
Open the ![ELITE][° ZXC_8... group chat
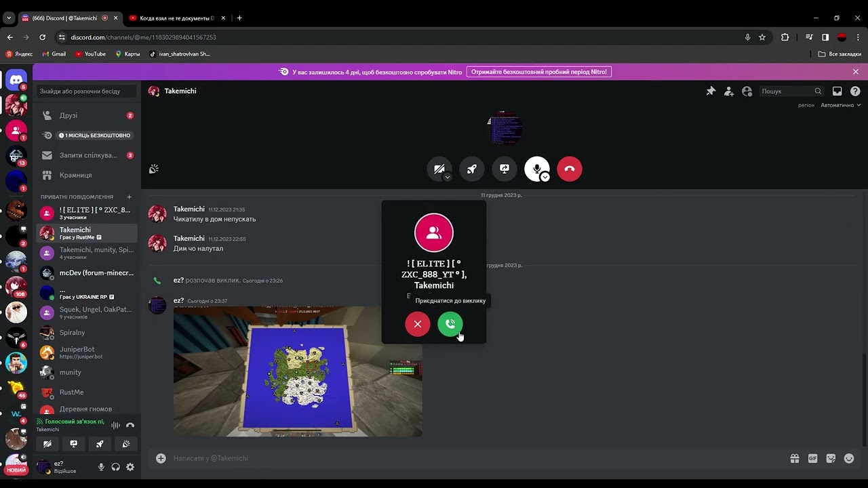click(x=87, y=213)
